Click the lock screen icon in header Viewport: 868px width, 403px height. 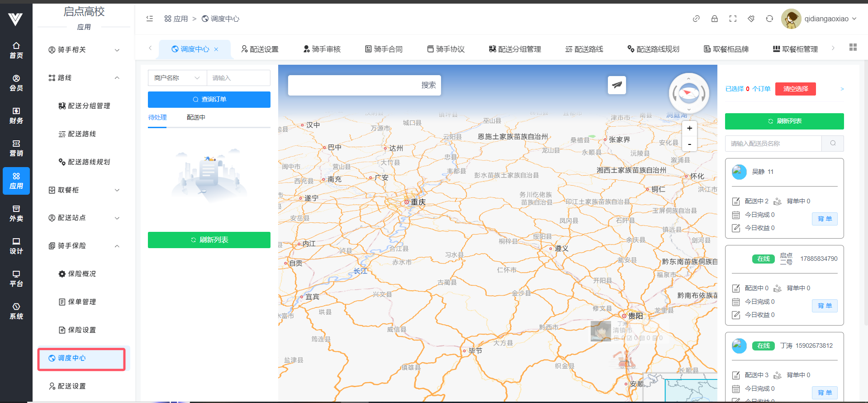[714, 19]
